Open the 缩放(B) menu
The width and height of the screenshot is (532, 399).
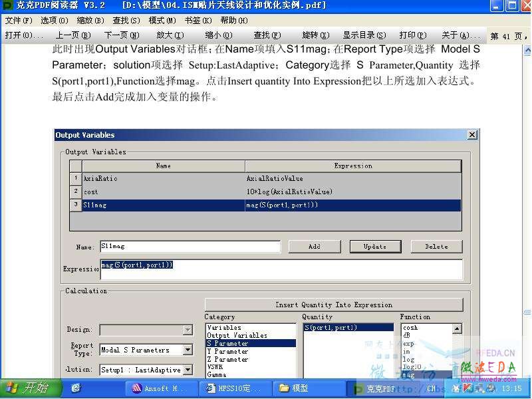[x=90, y=21]
